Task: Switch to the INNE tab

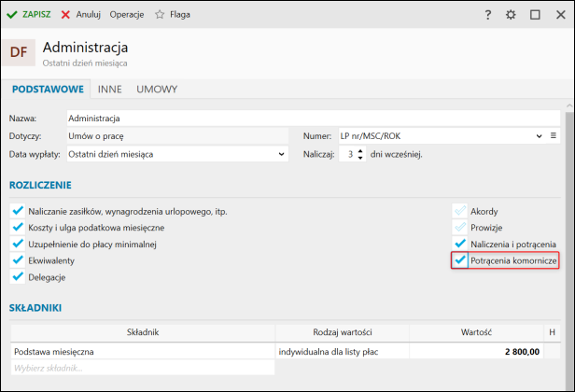Action: tap(110, 90)
